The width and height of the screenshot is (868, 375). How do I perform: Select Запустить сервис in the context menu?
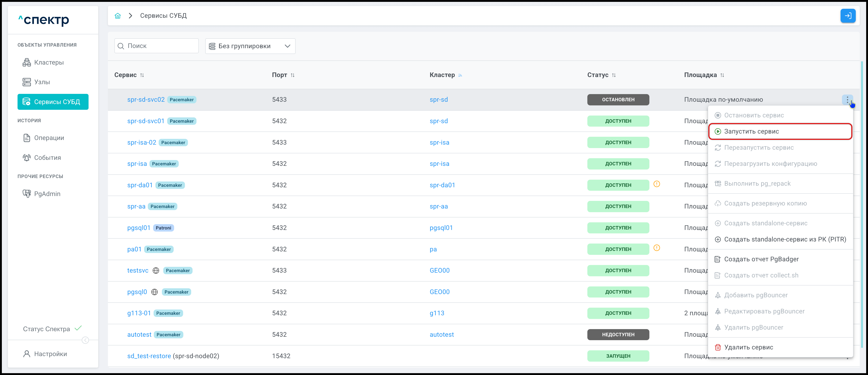point(751,131)
